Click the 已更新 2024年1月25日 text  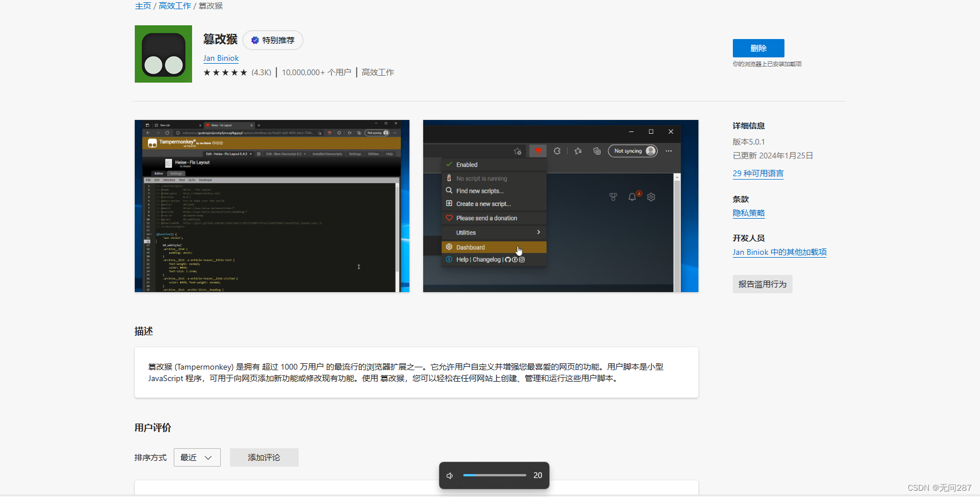(772, 156)
